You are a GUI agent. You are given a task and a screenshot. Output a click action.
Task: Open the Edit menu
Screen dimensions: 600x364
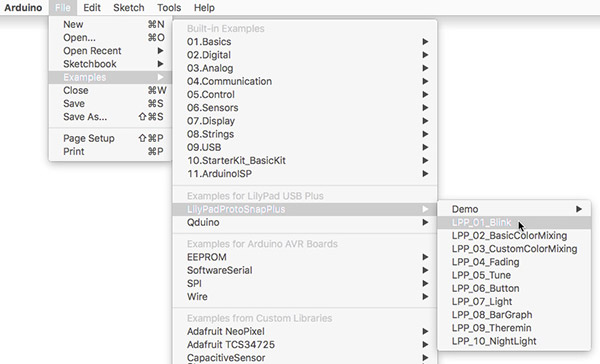92,8
